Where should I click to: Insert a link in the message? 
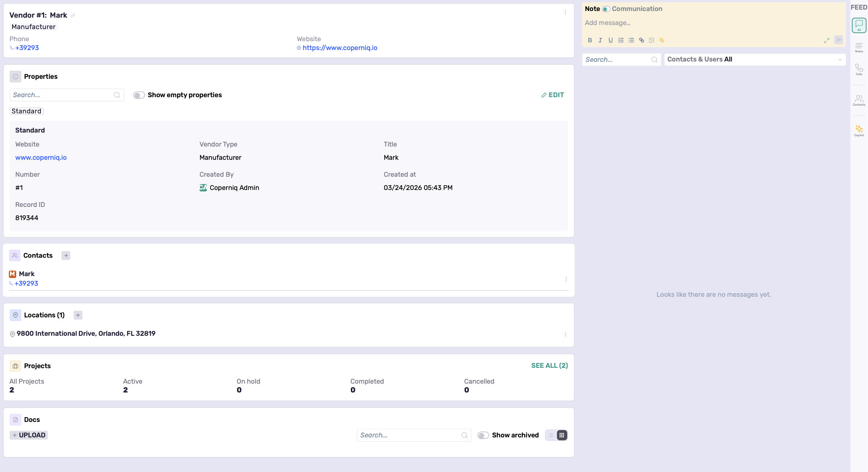(641, 40)
